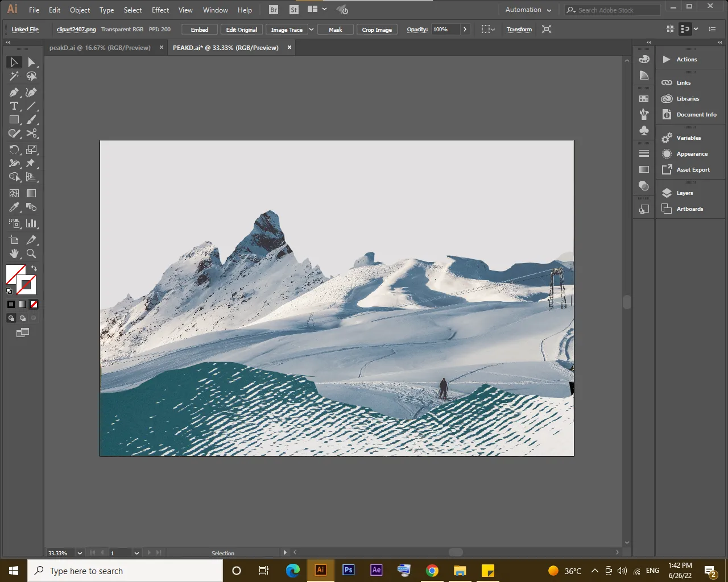The width and height of the screenshot is (728, 582).
Task: Apply None mode button with red slash
Action: [34, 305]
